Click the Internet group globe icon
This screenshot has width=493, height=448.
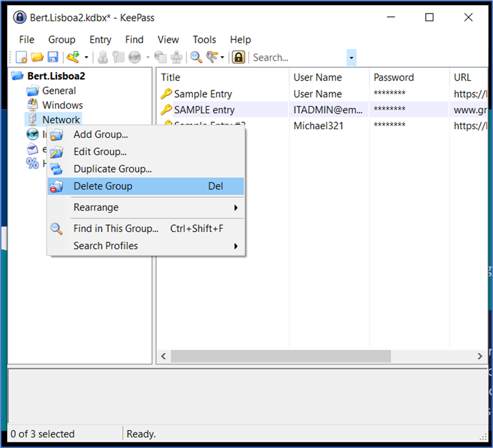point(32,134)
